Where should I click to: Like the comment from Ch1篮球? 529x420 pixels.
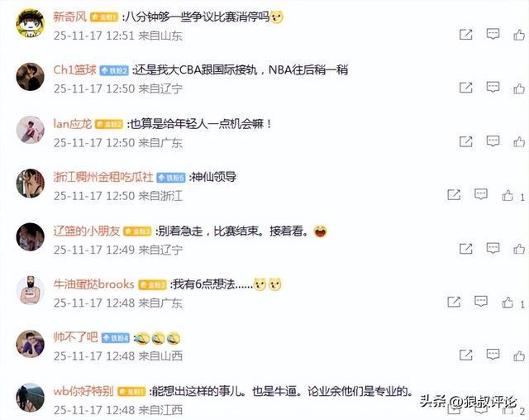tap(519, 88)
